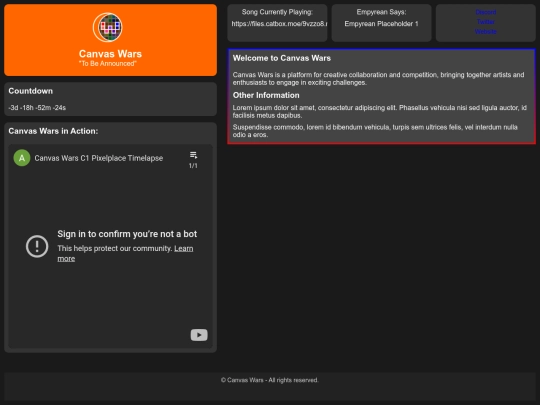Click the countdown timer value '-3d -18h -52m -24s'
The width and height of the screenshot is (540, 405).
37,108
